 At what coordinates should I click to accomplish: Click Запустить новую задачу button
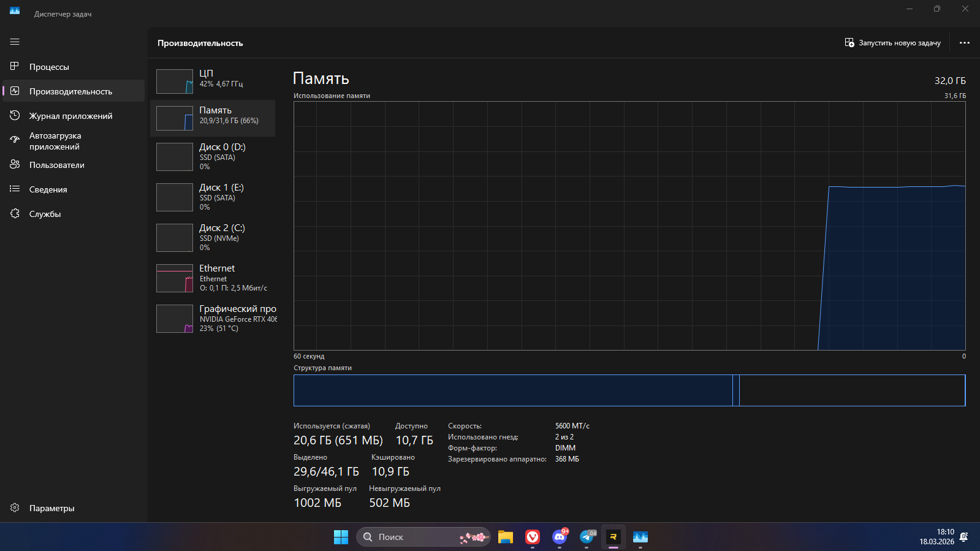coord(892,43)
